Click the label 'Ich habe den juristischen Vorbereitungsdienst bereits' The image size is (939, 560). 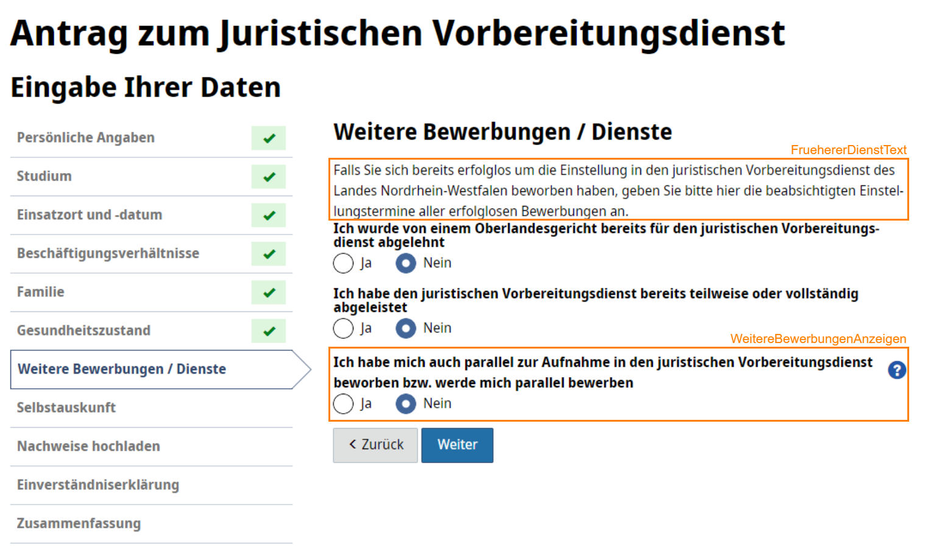(596, 300)
